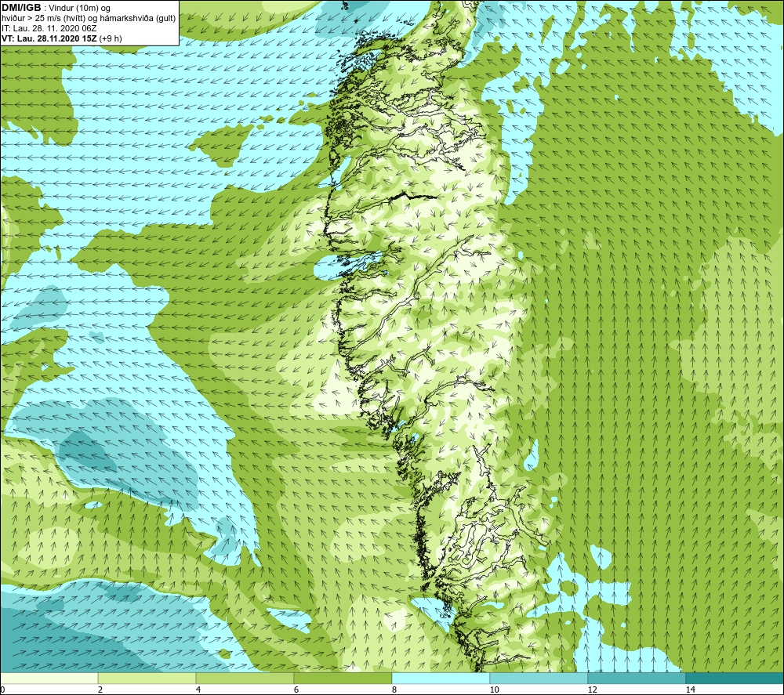This screenshot has width=784, height=695.
Task: Click the VT: Lau. 28.11.2020 15Z line
Action: [x=49, y=38]
